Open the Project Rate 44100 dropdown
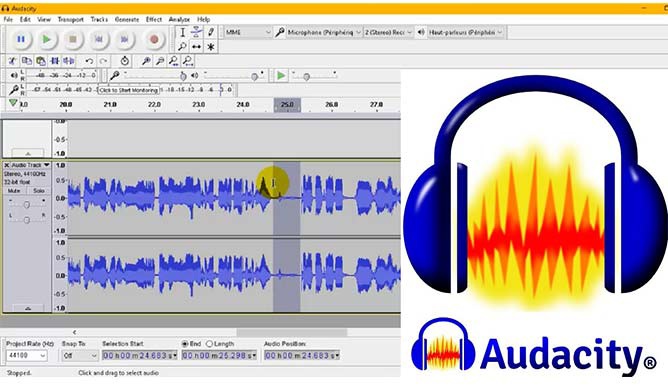The image size is (668, 387). 26,355
